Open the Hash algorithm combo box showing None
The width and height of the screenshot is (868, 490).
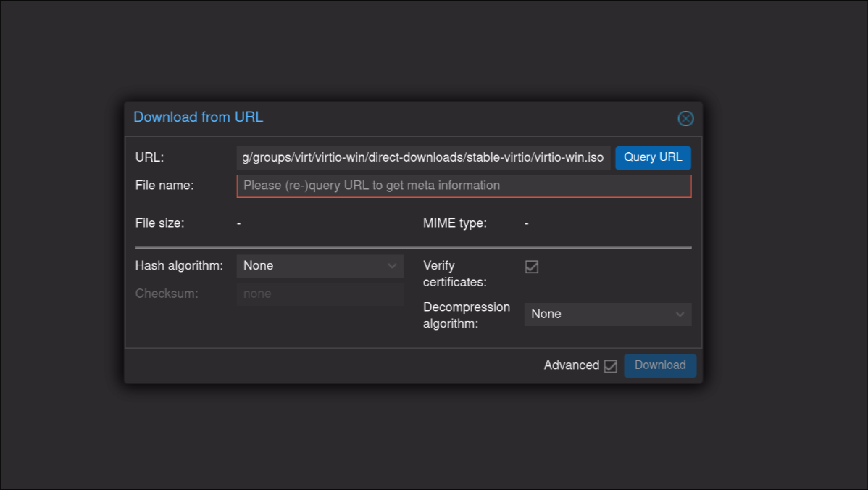pos(312,266)
